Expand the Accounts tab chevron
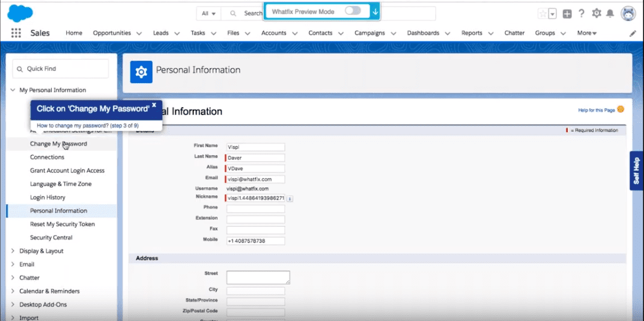The height and width of the screenshot is (321, 644). click(294, 33)
